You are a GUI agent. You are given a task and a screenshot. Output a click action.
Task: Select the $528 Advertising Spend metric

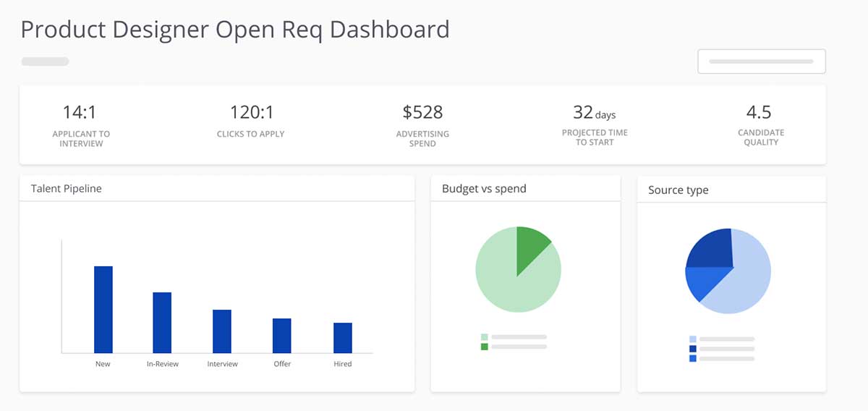click(x=422, y=124)
